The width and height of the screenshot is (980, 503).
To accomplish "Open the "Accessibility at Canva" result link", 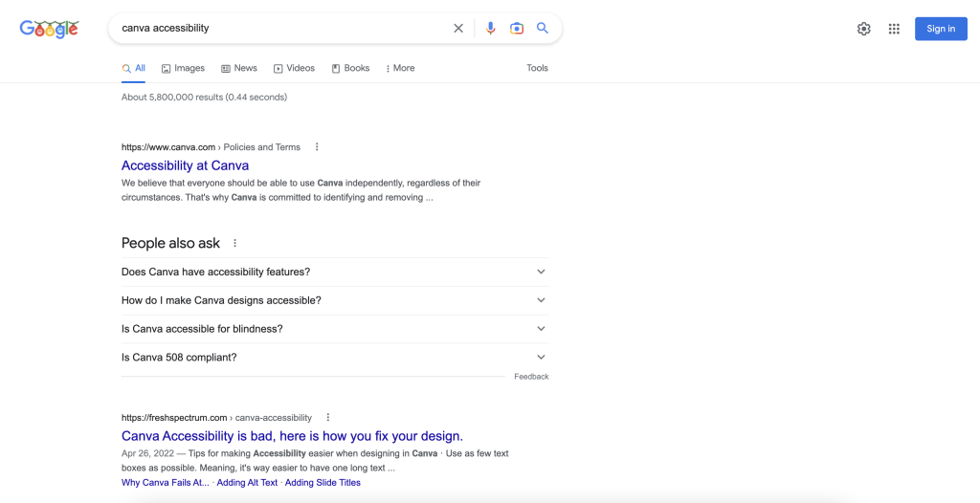I will [185, 165].
